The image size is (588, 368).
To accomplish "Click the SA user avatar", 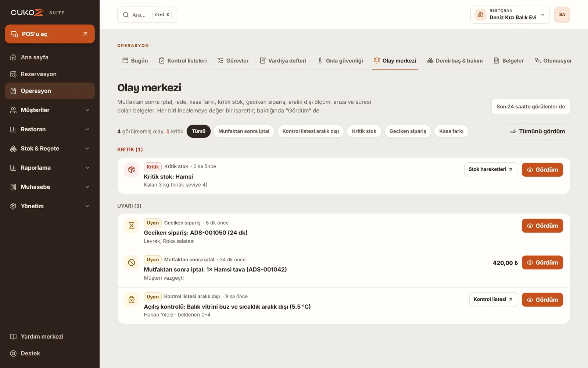I will (562, 15).
